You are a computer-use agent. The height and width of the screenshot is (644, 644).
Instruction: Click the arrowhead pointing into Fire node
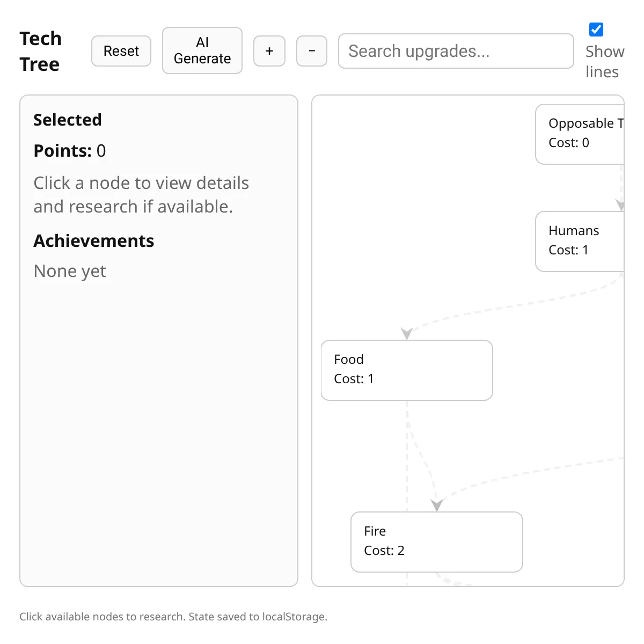pyautogui.click(x=437, y=506)
